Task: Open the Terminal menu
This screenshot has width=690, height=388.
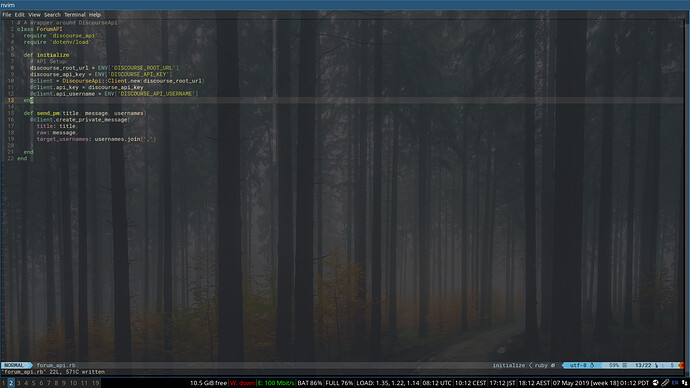Action: tap(75, 15)
